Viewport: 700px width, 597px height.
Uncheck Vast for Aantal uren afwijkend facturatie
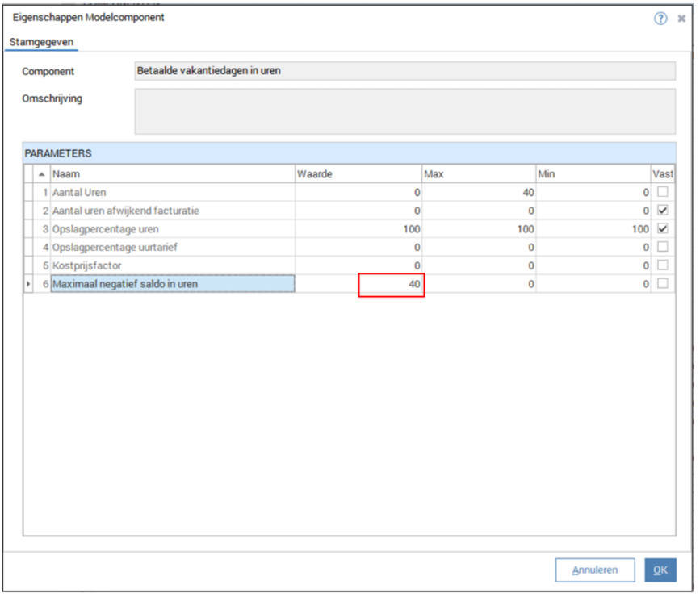click(x=663, y=211)
